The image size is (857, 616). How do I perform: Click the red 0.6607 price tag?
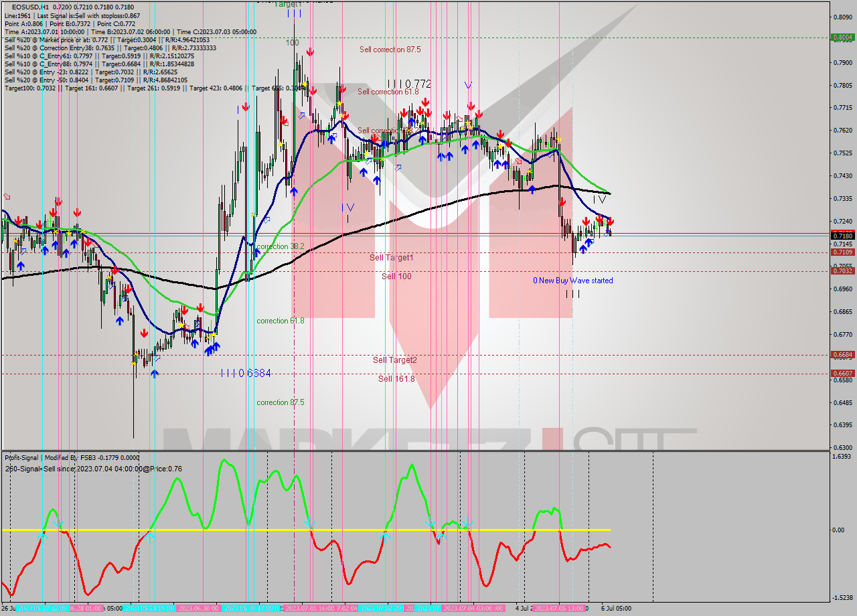coord(842,374)
